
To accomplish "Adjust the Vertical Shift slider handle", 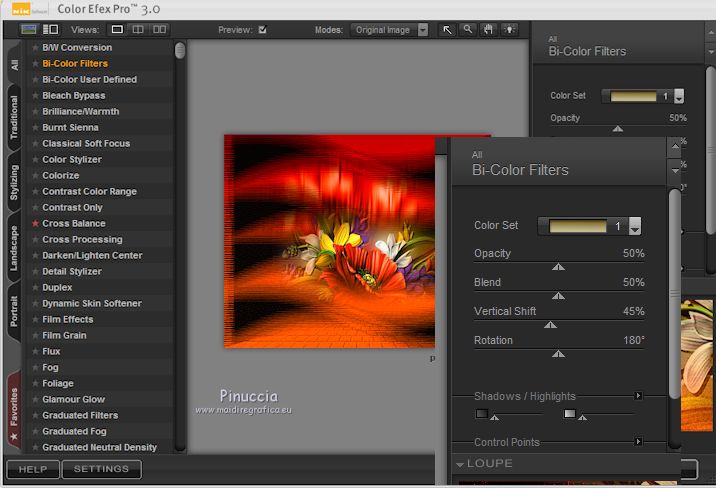I will click(x=550, y=325).
